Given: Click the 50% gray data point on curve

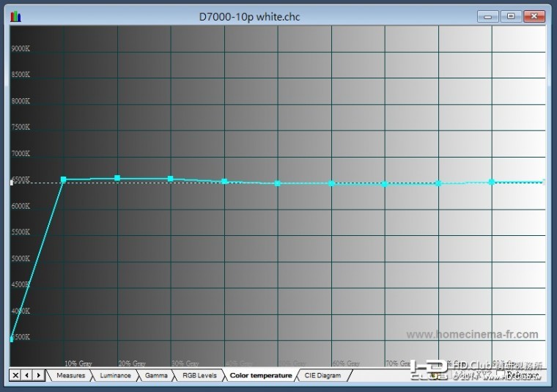Looking at the screenshot, I should (x=278, y=183).
